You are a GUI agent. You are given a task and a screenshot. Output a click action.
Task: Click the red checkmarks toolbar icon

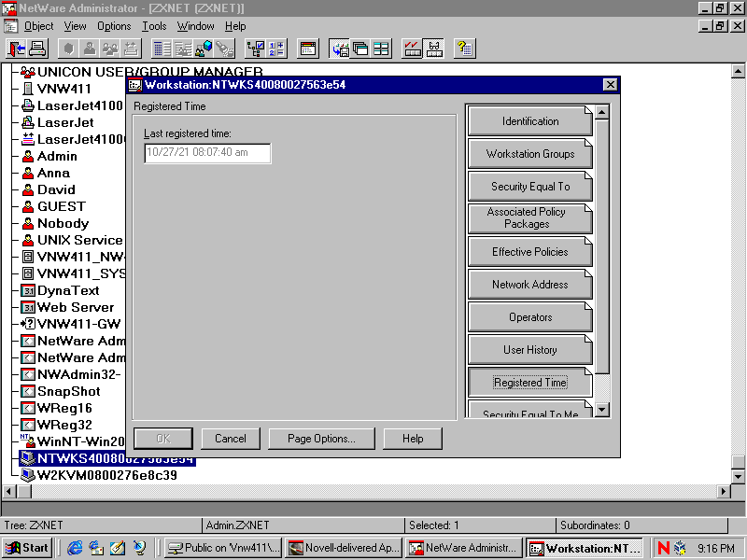tap(412, 49)
